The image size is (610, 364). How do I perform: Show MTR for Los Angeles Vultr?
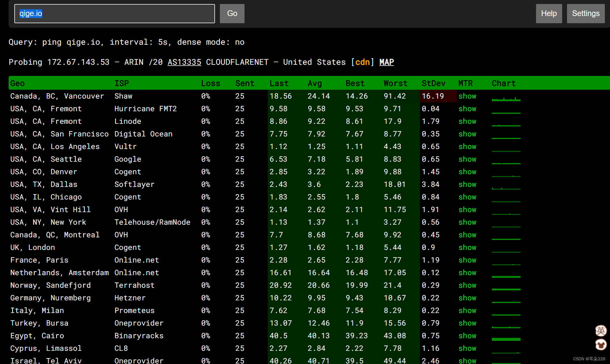coord(467,147)
